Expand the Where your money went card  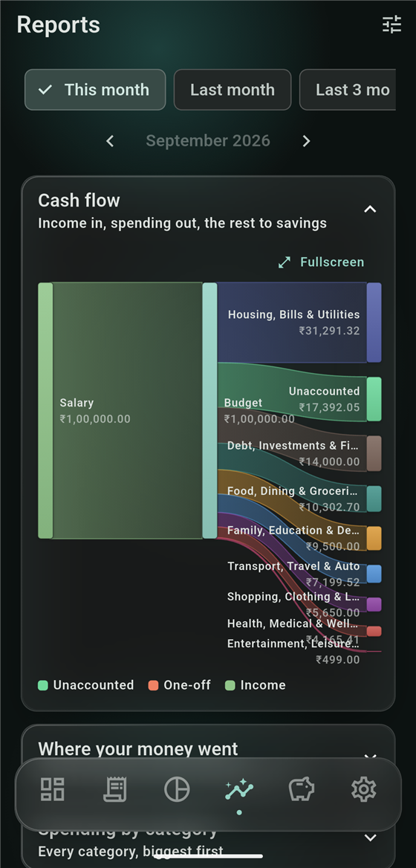[x=370, y=756]
